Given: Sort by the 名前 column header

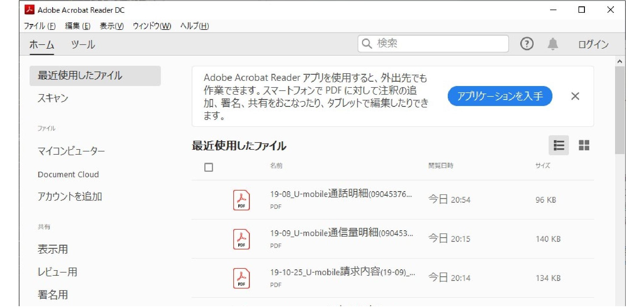Looking at the screenshot, I should pyautogui.click(x=276, y=166).
